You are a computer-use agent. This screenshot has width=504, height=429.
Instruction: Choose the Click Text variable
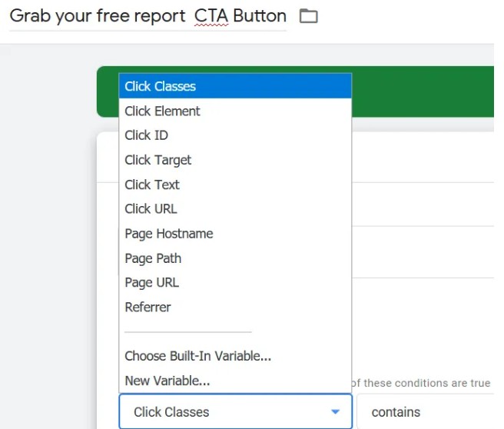pyautogui.click(x=152, y=185)
